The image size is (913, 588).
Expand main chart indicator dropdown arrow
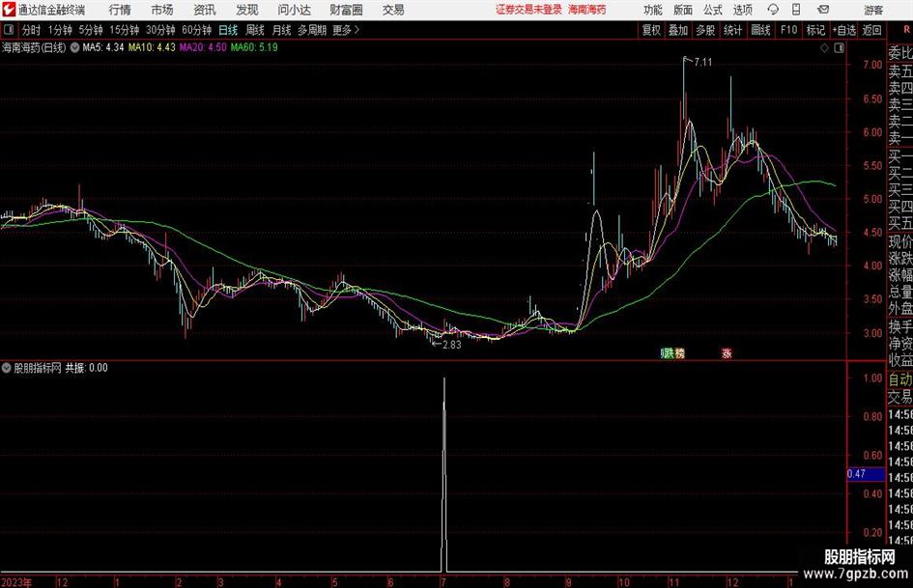click(x=74, y=47)
